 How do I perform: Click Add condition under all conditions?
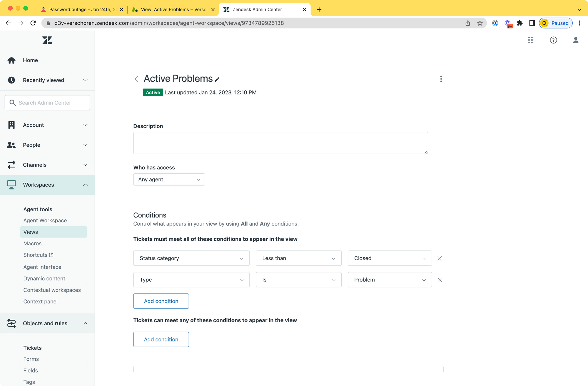click(161, 301)
